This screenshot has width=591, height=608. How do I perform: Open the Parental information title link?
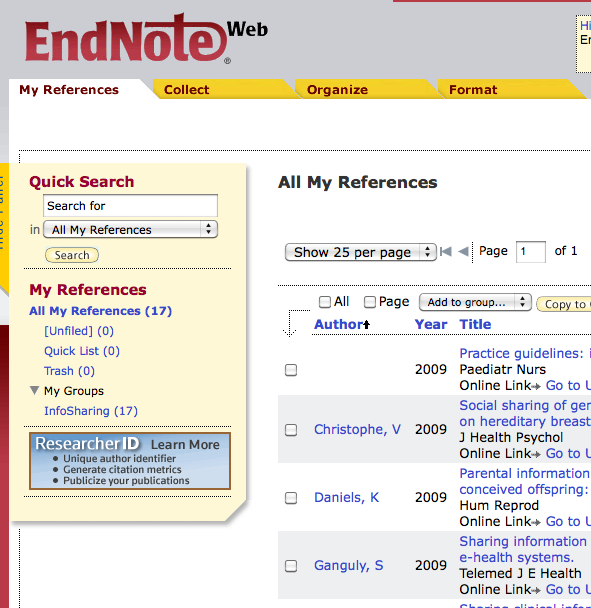pyautogui.click(x=525, y=482)
